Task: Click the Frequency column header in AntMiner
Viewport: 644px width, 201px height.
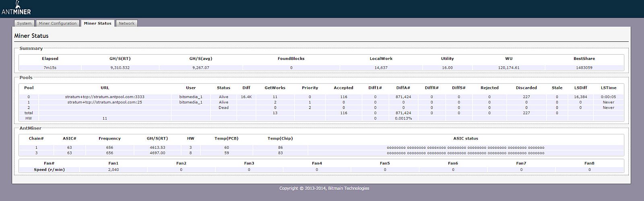Action: [x=109, y=138]
